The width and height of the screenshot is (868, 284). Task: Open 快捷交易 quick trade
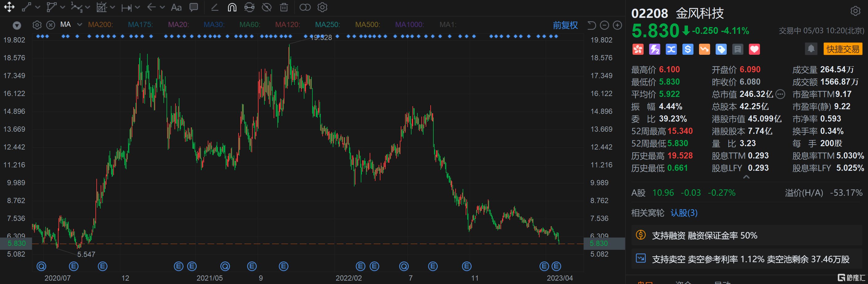843,49
